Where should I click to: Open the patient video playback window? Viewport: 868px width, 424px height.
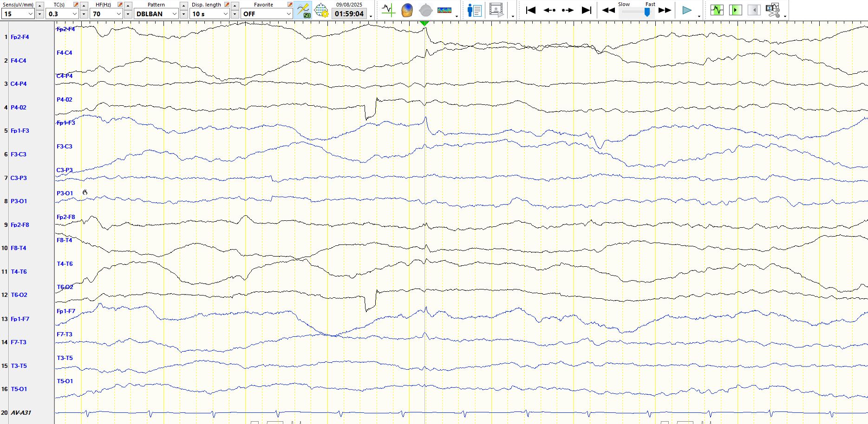[x=496, y=10]
